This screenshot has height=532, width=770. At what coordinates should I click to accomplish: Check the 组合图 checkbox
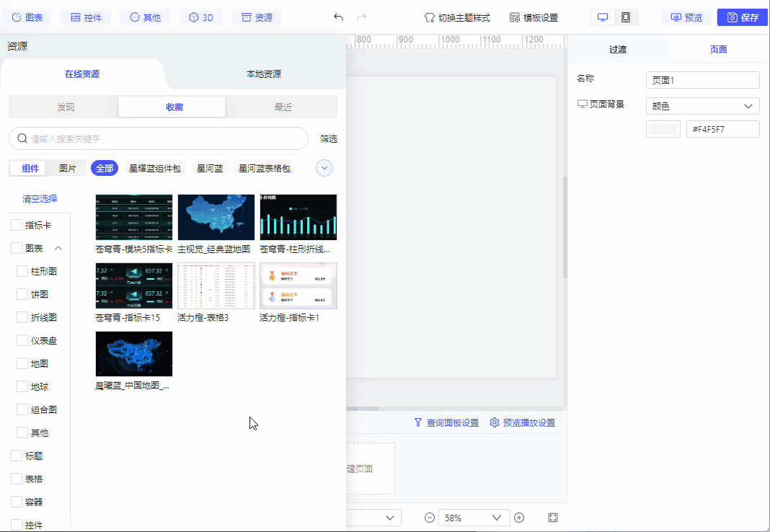click(x=22, y=409)
